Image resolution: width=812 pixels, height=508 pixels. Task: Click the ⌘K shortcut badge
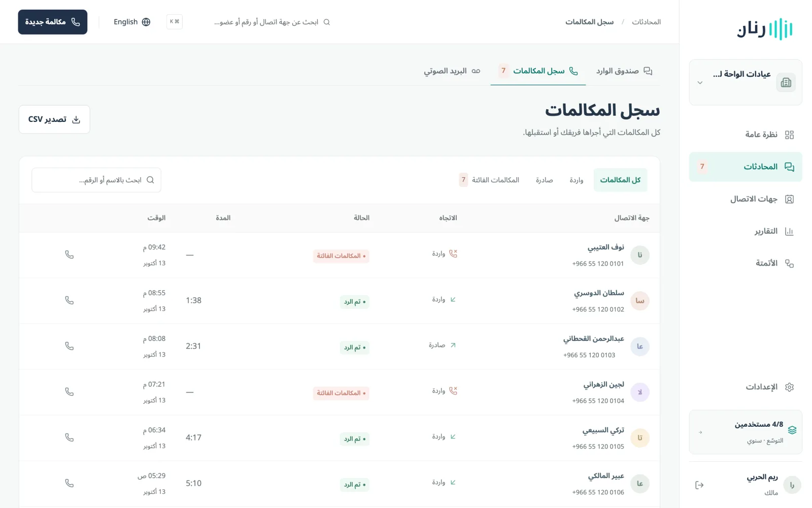[175, 21]
